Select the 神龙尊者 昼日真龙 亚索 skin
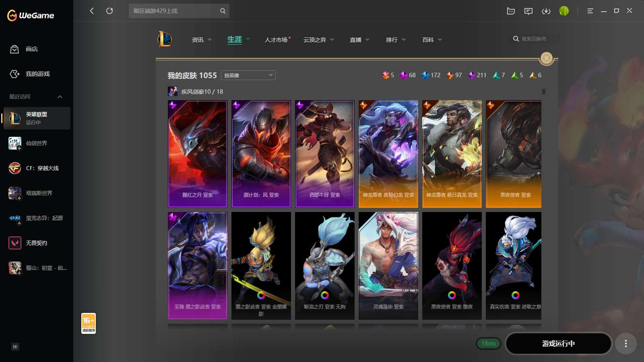 [x=452, y=154]
